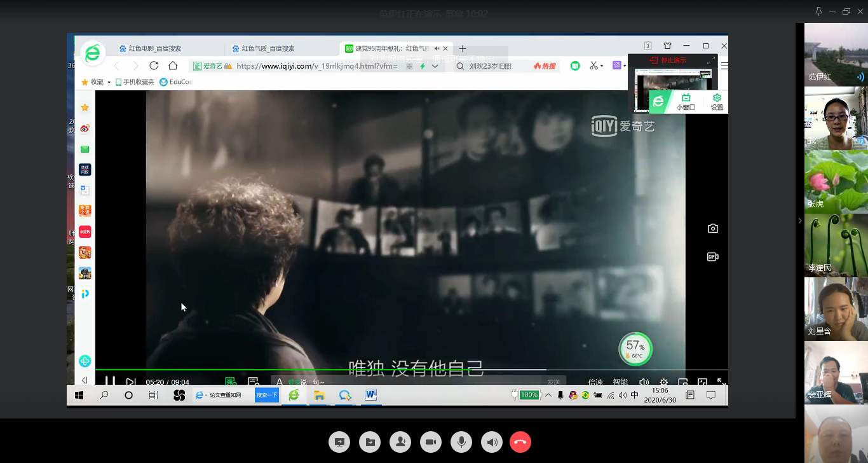Open 免费小说 sidebar icon
Viewport: 868px width, 463px height.
[x=85, y=211]
